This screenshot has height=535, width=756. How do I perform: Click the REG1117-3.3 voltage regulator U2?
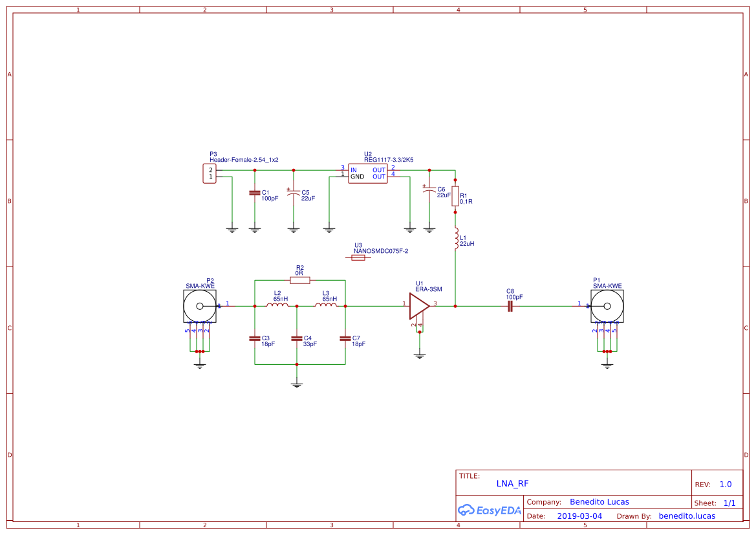click(367, 173)
